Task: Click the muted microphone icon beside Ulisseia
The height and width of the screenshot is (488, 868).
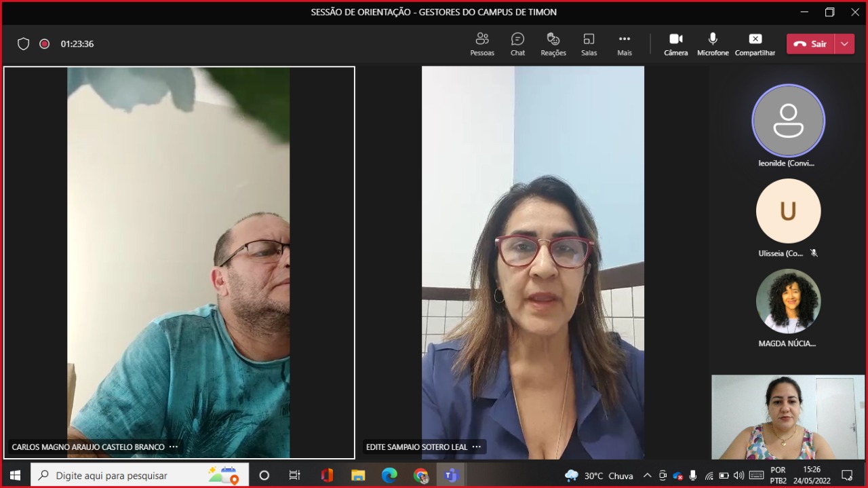Action: 814,253
